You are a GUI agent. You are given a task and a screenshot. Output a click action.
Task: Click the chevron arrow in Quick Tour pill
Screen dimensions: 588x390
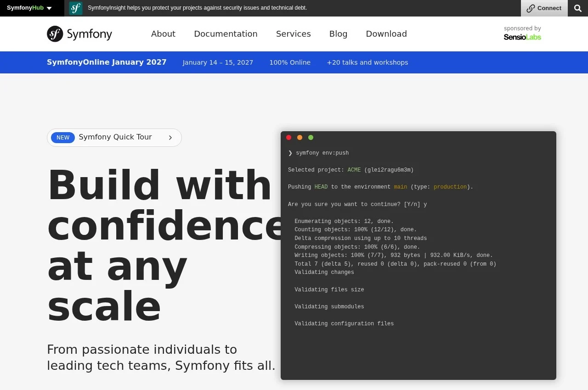coord(170,138)
